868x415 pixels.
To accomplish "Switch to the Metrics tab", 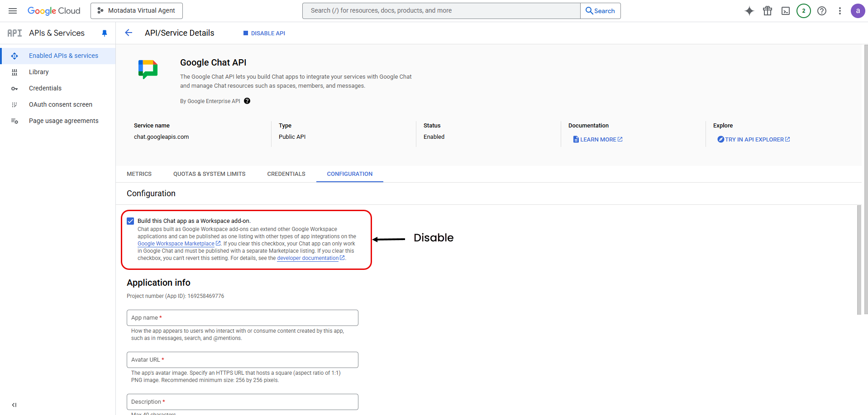I will click(139, 174).
